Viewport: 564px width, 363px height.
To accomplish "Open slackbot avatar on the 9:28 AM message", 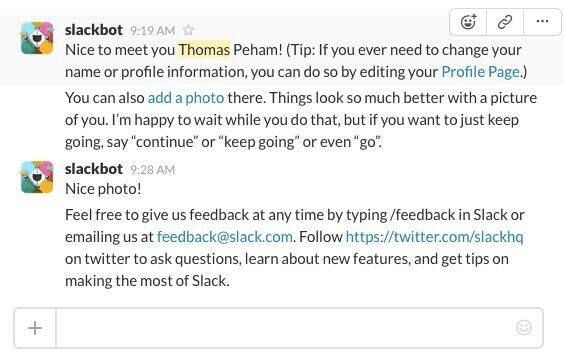I will click(37, 177).
